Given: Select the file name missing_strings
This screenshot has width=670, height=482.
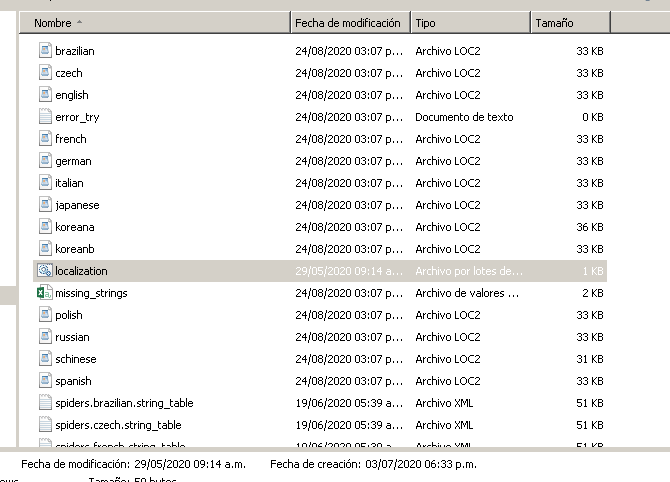Looking at the screenshot, I should 91,293.
